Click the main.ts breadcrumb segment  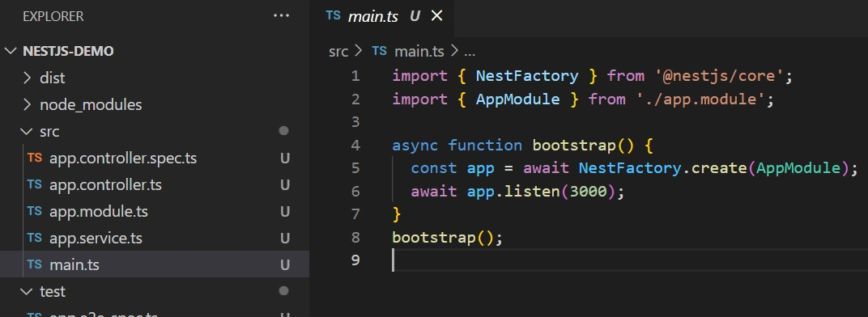click(419, 52)
